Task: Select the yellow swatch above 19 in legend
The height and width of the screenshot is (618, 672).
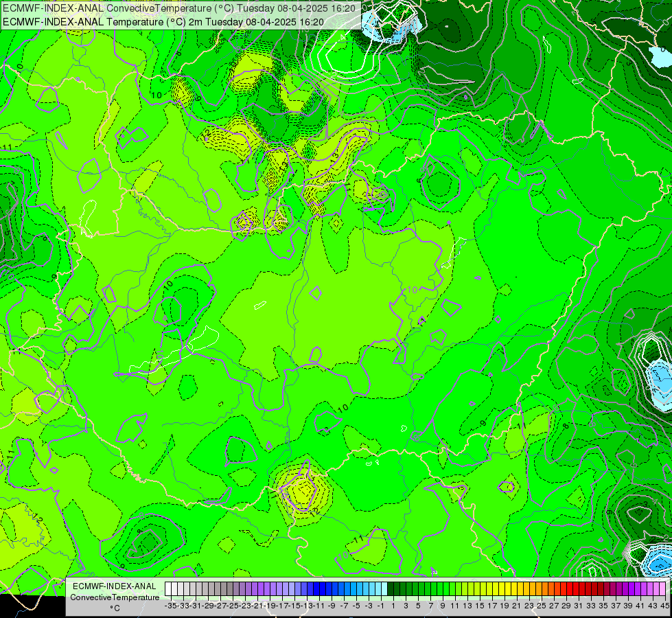Action: click(502, 589)
